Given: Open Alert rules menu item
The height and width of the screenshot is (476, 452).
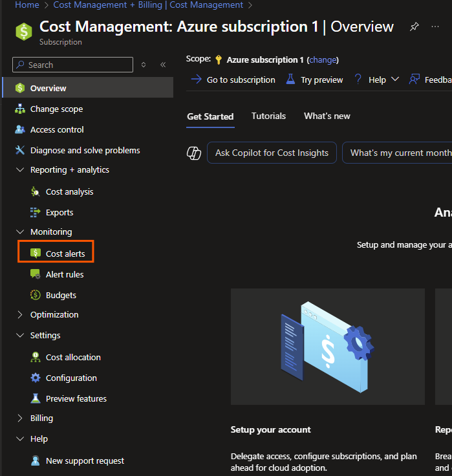Looking at the screenshot, I should click(x=65, y=274).
